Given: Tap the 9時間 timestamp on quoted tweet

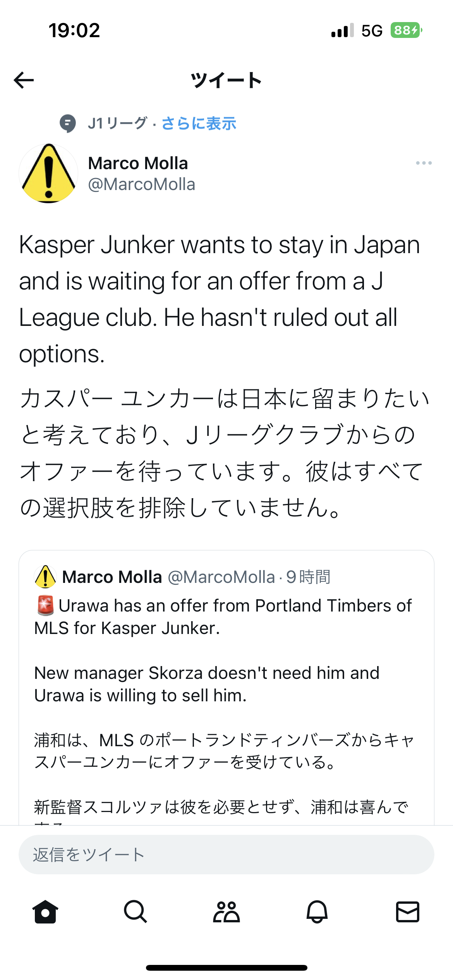Looking at the screenshot, I should pyautogui.click(x=308, y=577).
